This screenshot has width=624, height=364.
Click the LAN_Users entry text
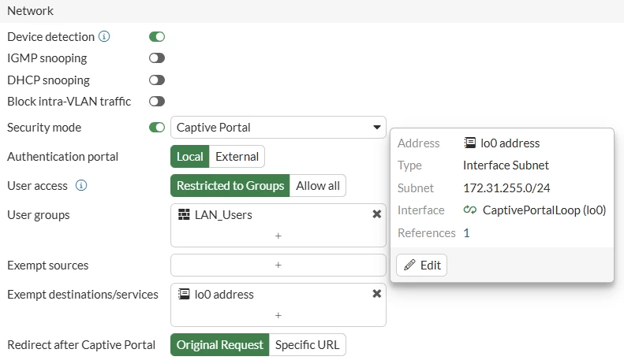tap(223, 215)
